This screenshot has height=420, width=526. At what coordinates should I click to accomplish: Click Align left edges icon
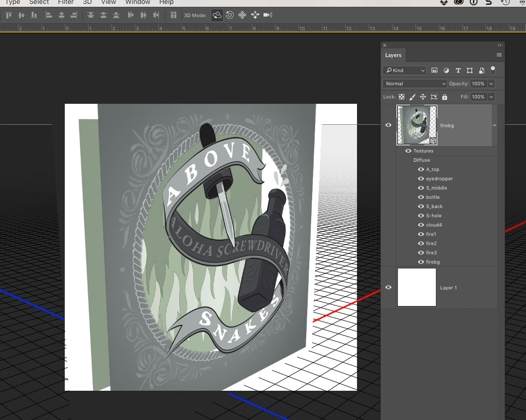(x=49, y=15)
